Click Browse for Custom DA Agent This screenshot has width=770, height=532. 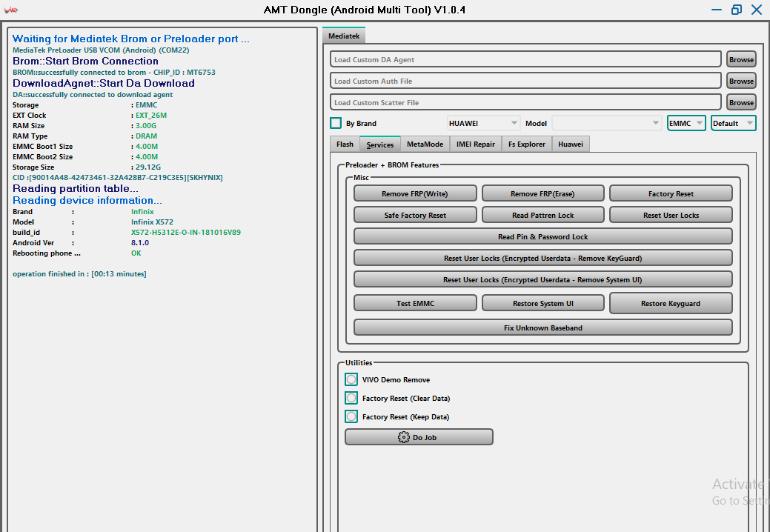click(740, 59)
